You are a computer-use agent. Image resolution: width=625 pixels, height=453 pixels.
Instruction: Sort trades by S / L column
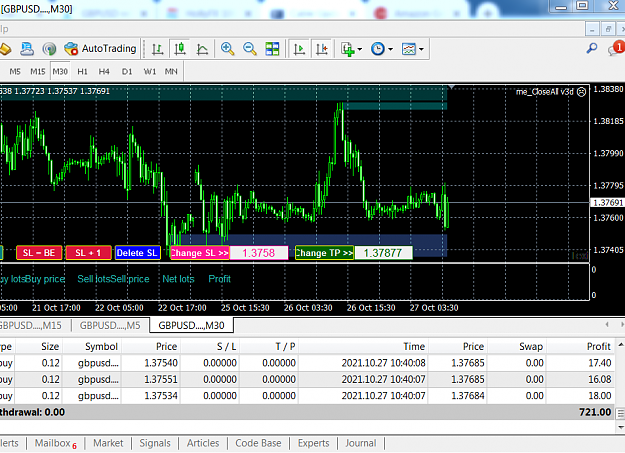click(210, 347)
